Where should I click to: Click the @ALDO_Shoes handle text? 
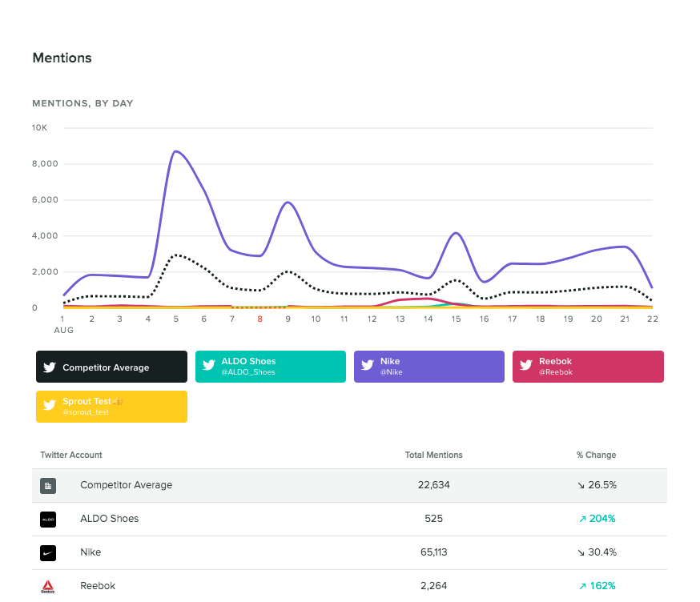coord(248,372)
